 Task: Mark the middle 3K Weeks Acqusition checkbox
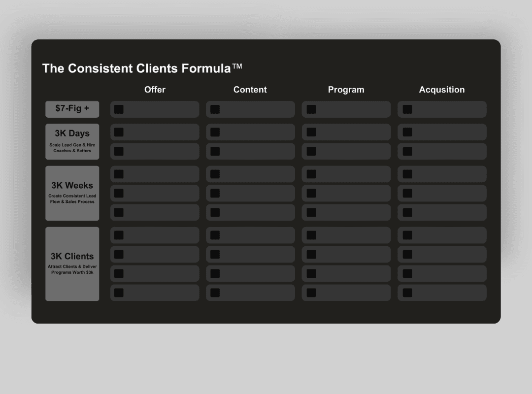click(x=407, y=194)
